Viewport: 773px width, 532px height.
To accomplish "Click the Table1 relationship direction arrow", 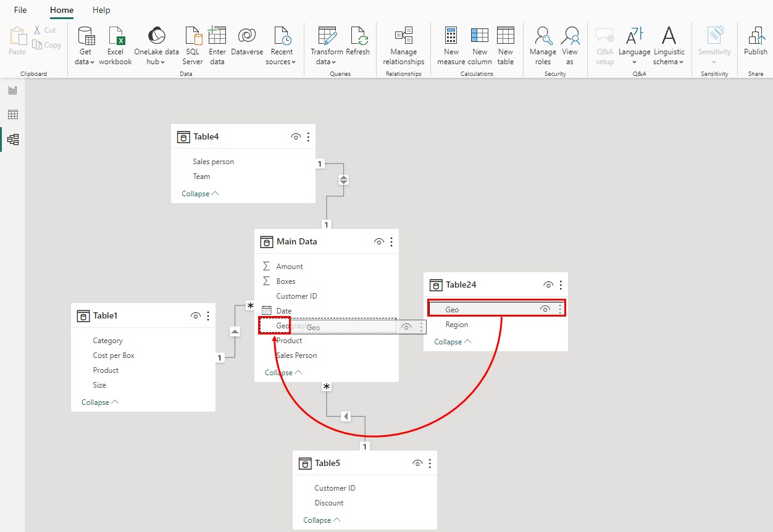I will [x=235, y=332].
